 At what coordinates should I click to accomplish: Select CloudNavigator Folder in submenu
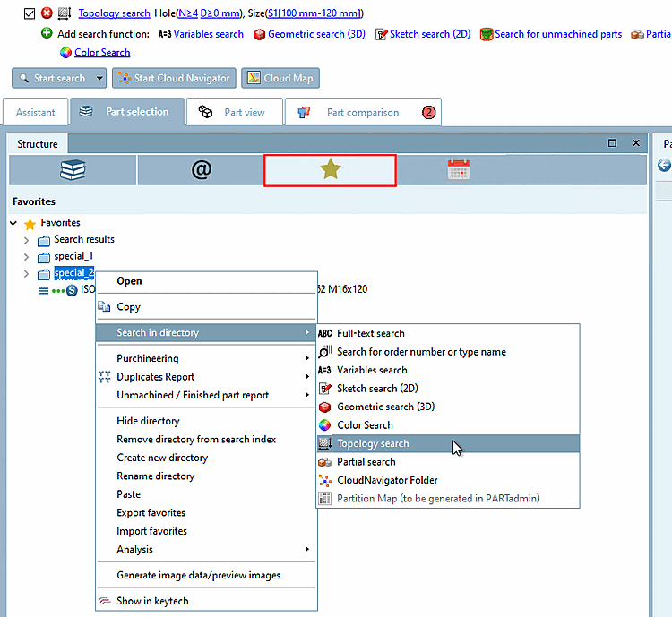coord(448,480)
